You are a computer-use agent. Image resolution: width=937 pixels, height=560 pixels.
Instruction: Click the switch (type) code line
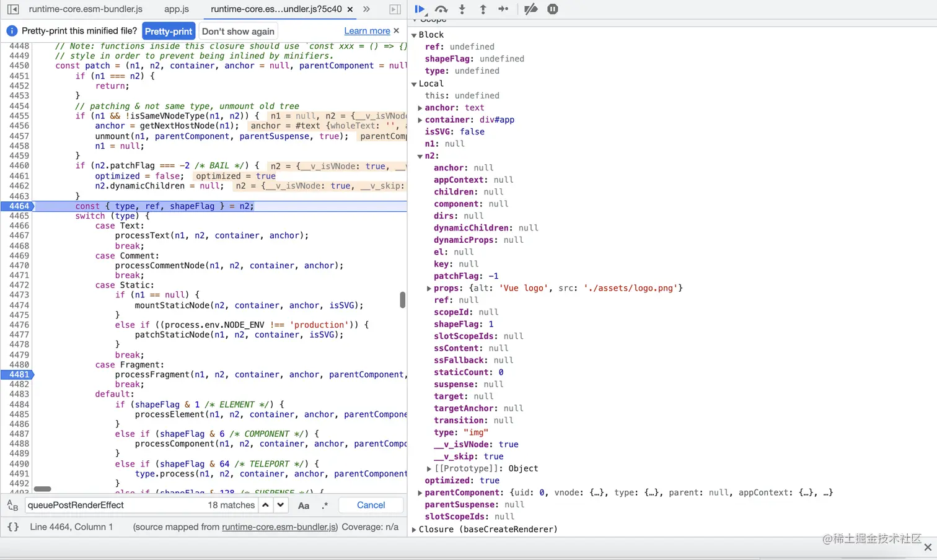112,216
